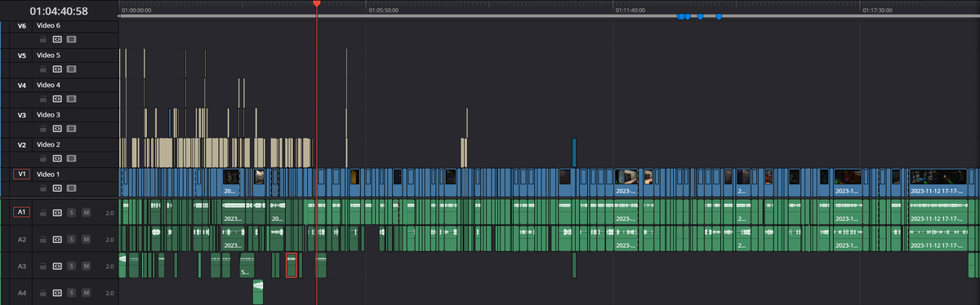Select rightmost A1 clip '2023-11-12 17-17-'

point(938,212)
